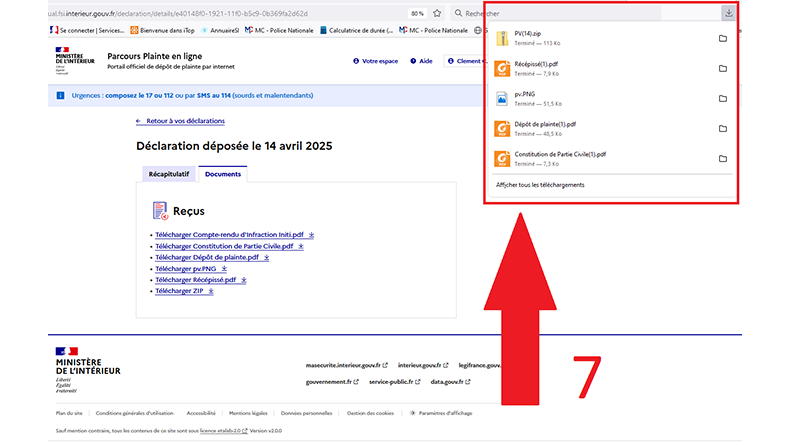Click the Reçus documents icon
The width and height of the screenshot is (791, 445).
[x=160, y=211]
